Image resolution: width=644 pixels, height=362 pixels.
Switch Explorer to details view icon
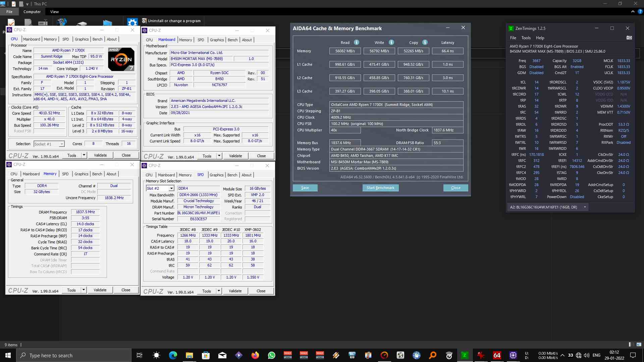631,345
